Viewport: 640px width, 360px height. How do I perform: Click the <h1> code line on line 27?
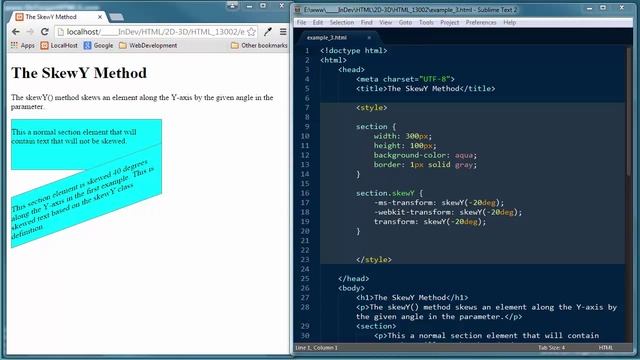(412, 298)
